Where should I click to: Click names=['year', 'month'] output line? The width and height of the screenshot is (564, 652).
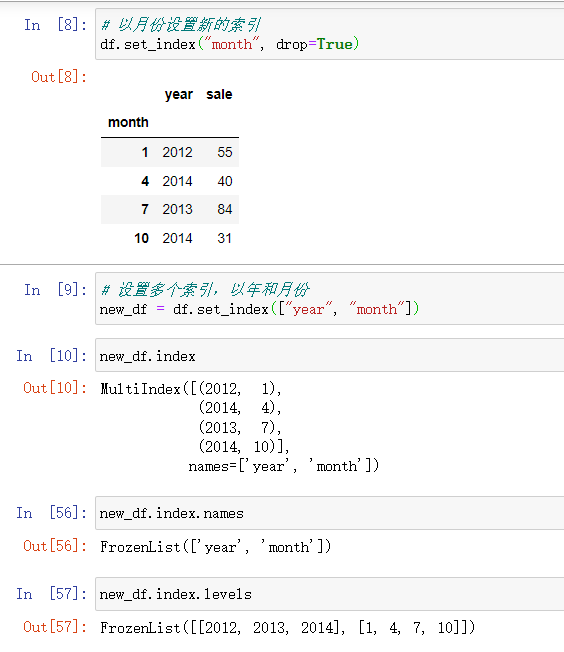(x=284, y=466)
